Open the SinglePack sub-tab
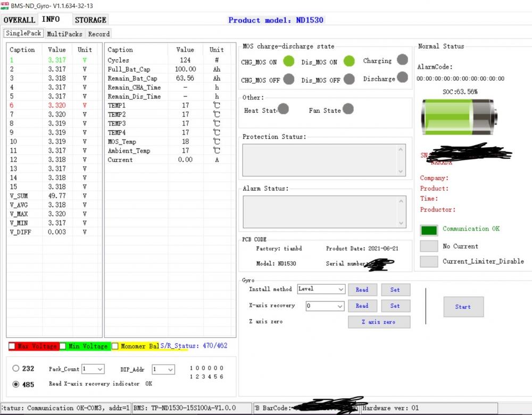 (x=23, y=33)
